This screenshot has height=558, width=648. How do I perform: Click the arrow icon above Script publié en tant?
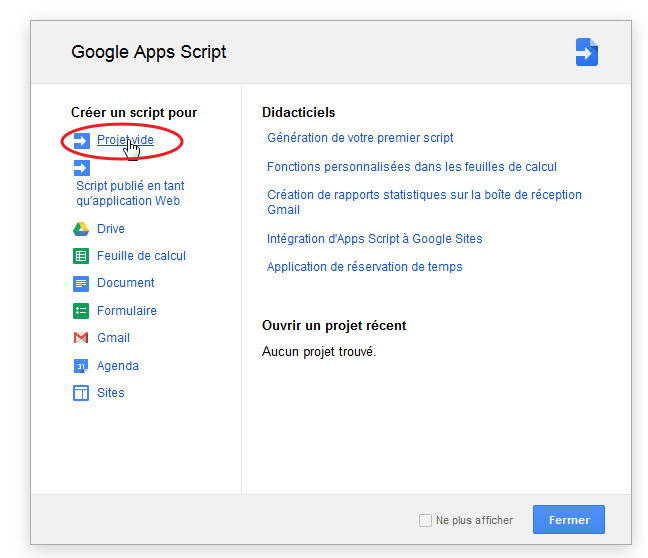click(x=81, y=167)
